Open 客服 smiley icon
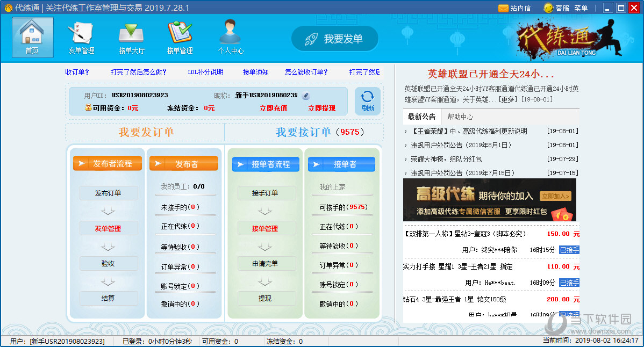This screenshot has width=644, height=347. [x=556, y=8]
